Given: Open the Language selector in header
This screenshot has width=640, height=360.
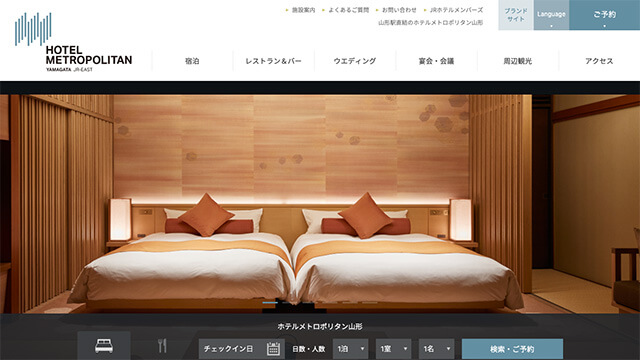Looking at the screenshot, I should tap(551, 15).
